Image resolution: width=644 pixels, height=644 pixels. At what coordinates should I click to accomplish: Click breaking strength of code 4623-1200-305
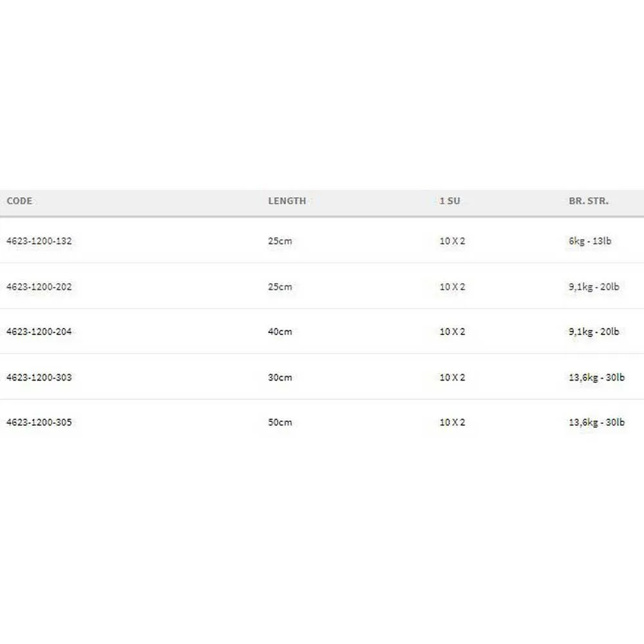pos(596,422)
